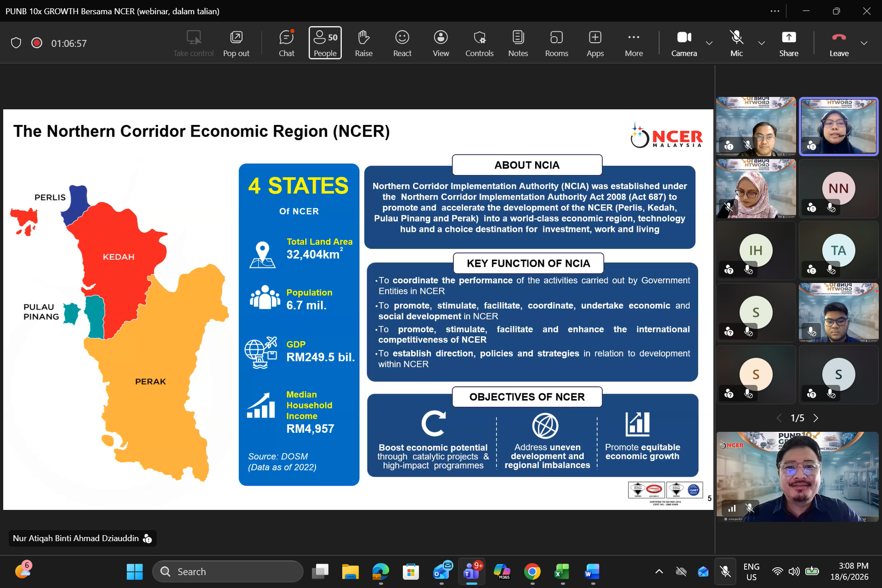Open the Apps panel
The width and height of the screenshot is (882, 588).
coord(595,43)
